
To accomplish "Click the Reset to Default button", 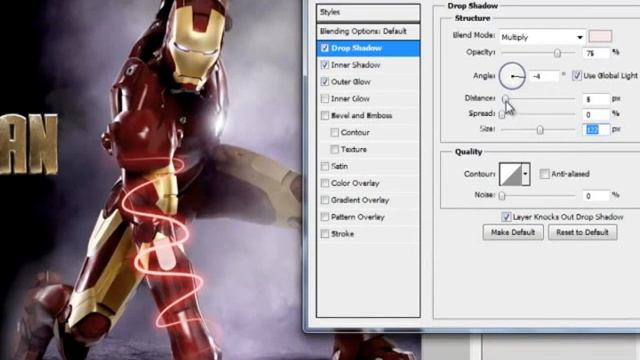I will (x=582, y=232).
